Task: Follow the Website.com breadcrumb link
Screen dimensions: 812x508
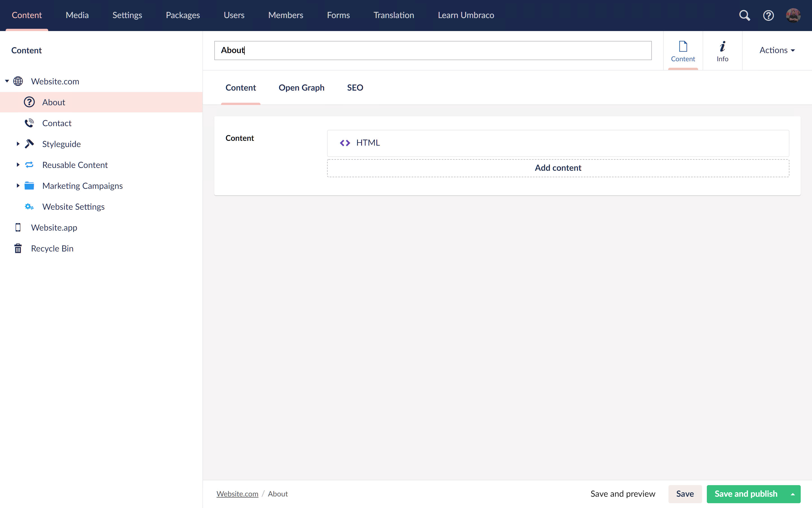Action: pos(237,494)
